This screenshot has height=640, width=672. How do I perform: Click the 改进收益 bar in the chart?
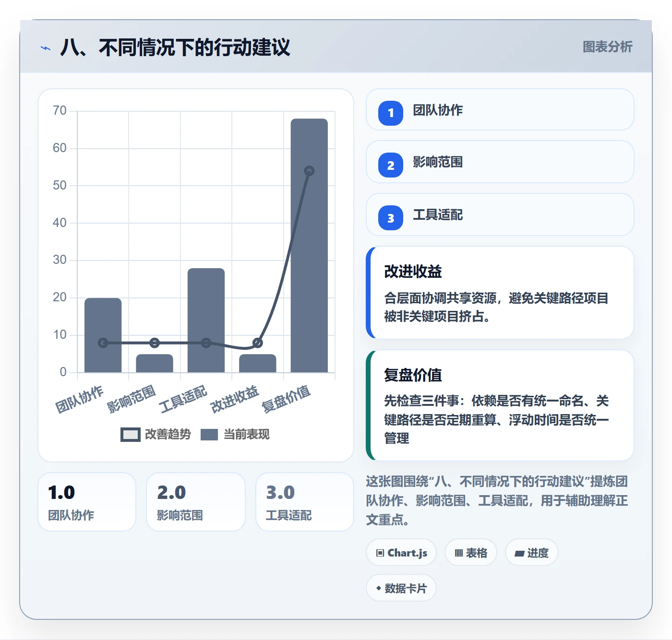click(x=258, y=363)
